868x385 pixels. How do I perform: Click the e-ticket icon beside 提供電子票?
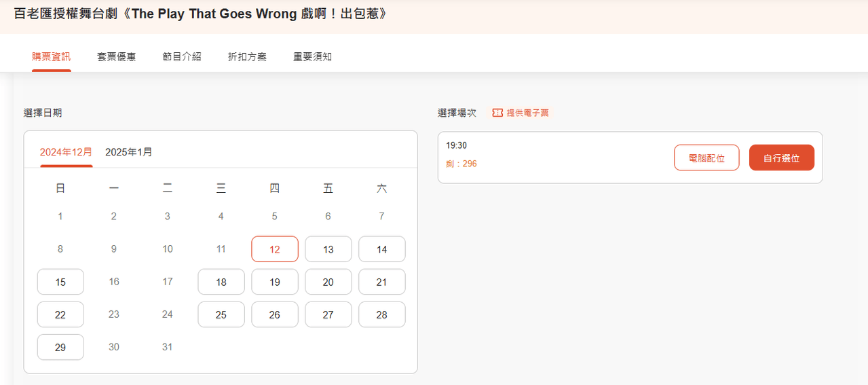(x=497, y=113)
